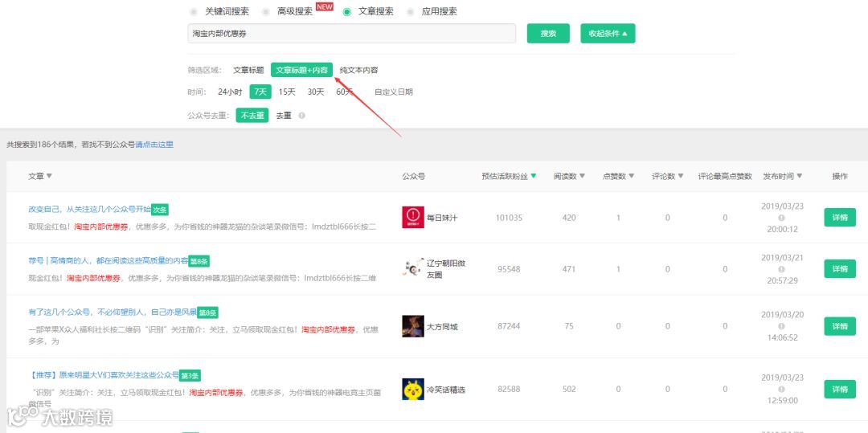Click the green 搜索 button
Viewport: 868px width, 433px height.
548,33
